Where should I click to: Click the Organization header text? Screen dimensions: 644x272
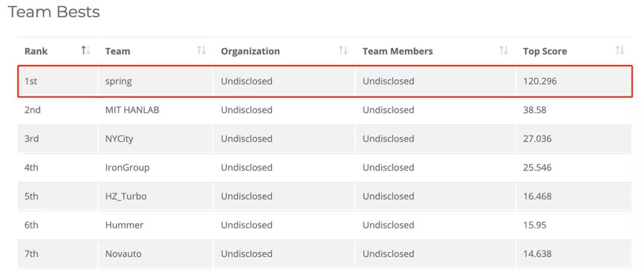pos(250,51)
